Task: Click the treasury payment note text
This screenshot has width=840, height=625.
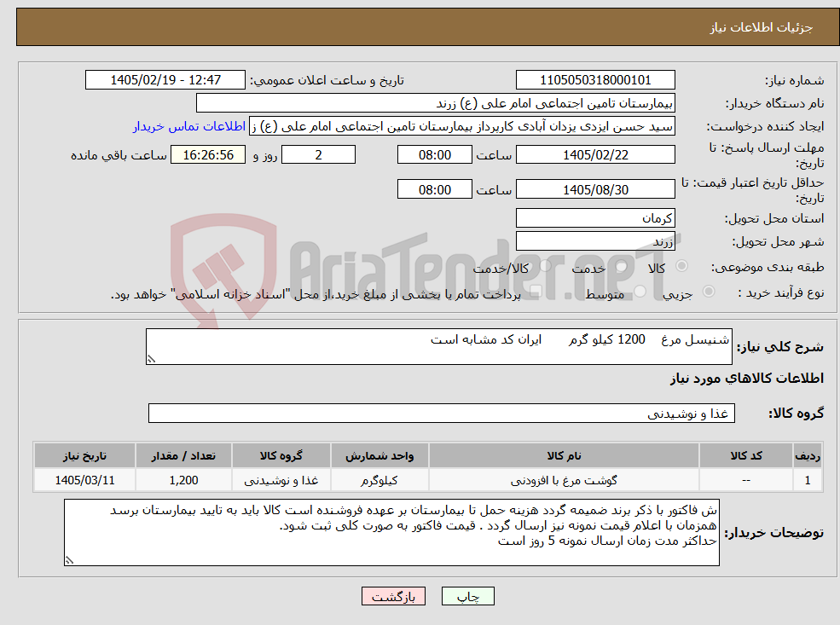Action: tap(316, 294)
